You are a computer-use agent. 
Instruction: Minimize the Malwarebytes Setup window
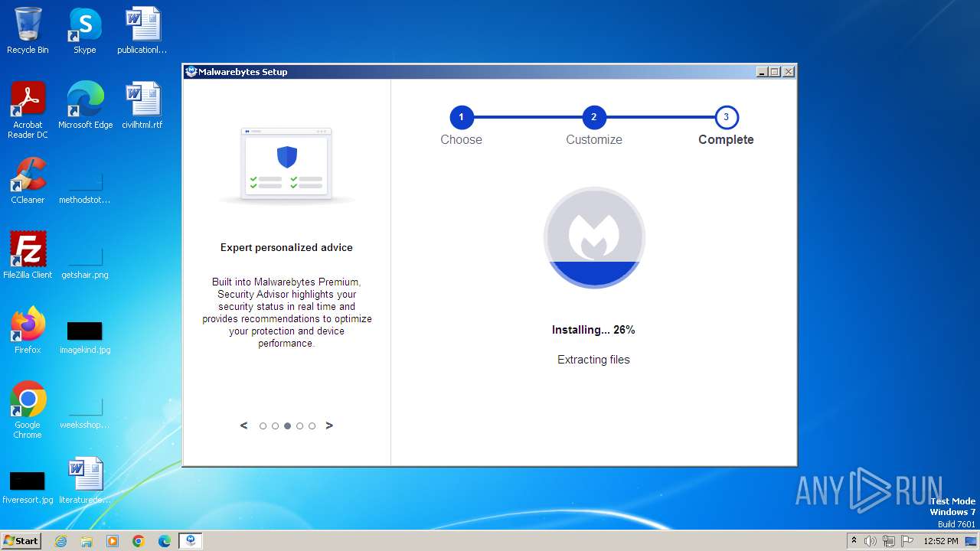[x=762, y=72]
